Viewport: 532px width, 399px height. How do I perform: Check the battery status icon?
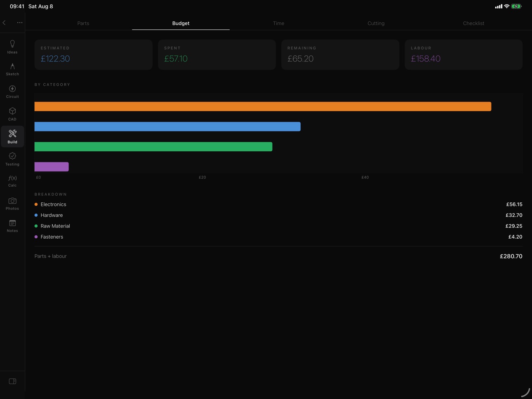pos(516,6)
